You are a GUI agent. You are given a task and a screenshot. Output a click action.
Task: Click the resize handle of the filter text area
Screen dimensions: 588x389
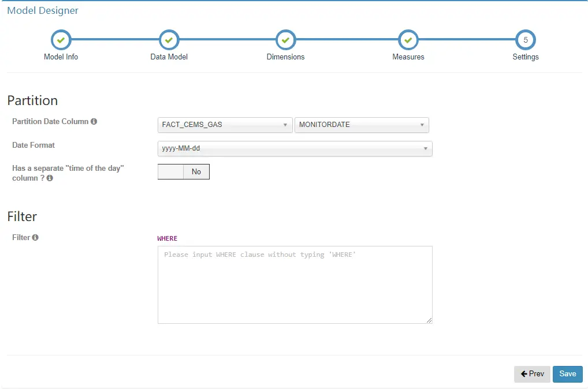tap(429, 320)
